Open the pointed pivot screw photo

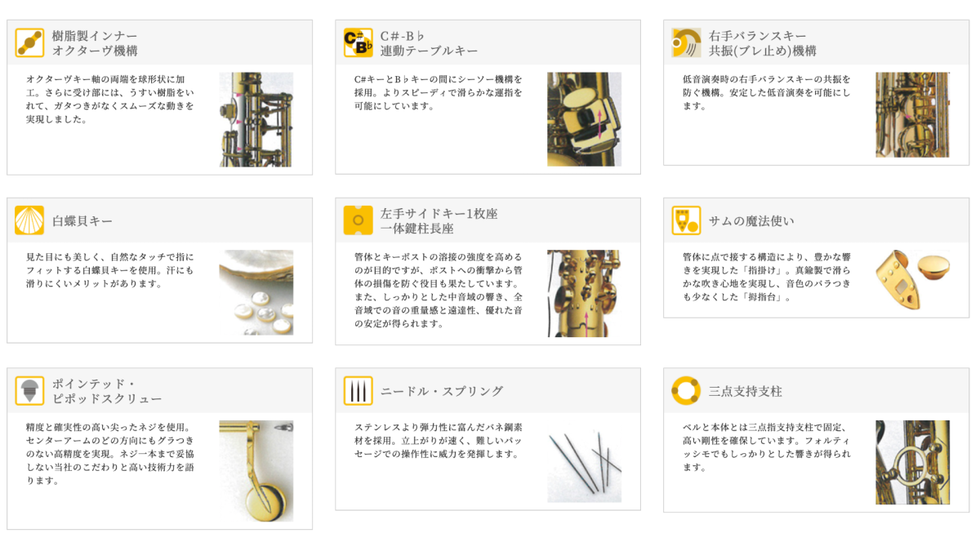(256, 471)
